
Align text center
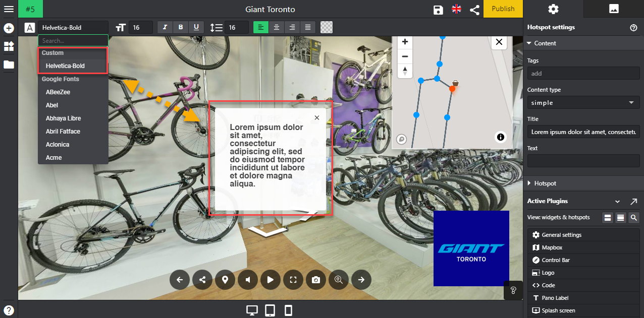pos(276,27)
